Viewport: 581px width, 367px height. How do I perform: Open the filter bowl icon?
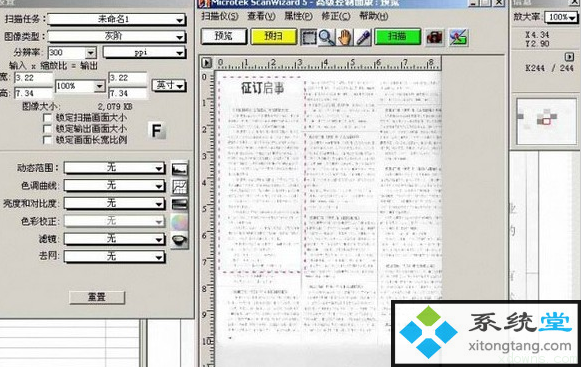pos(180,240)
